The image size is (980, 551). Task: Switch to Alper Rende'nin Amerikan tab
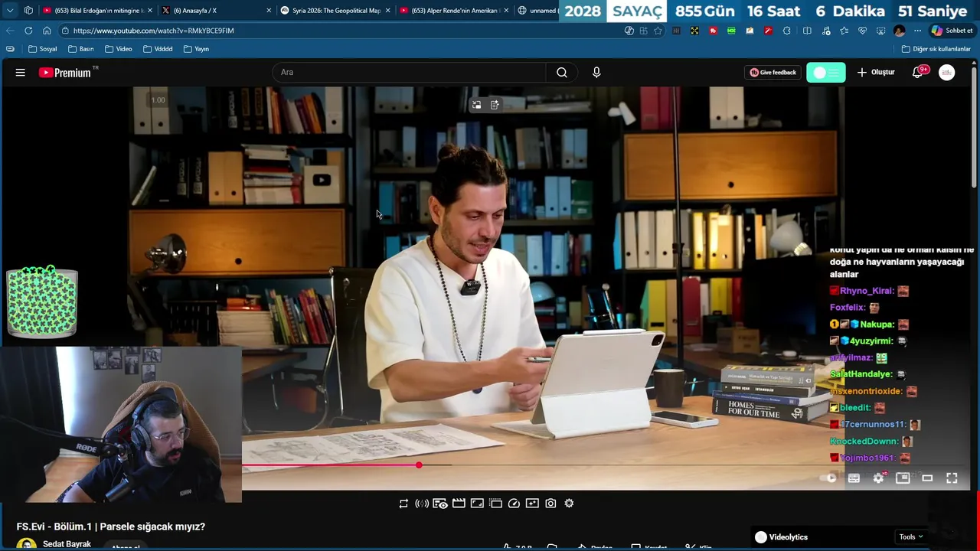455,11
